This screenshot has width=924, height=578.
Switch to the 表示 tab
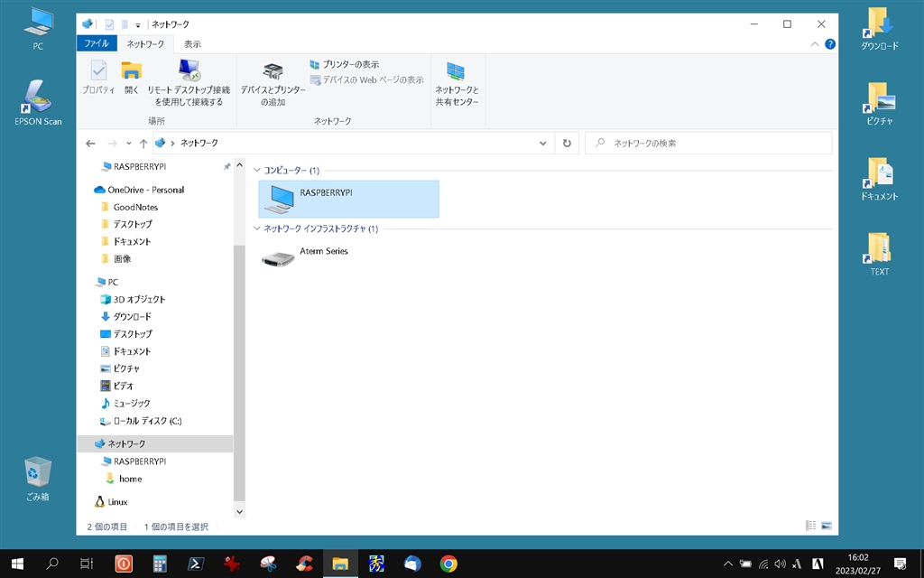(192, 43)
